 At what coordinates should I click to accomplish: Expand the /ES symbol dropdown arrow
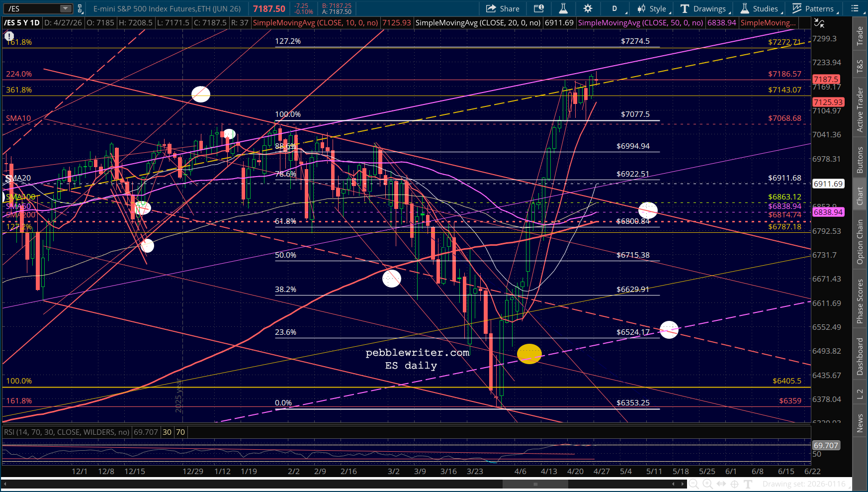tap(66, 8)
